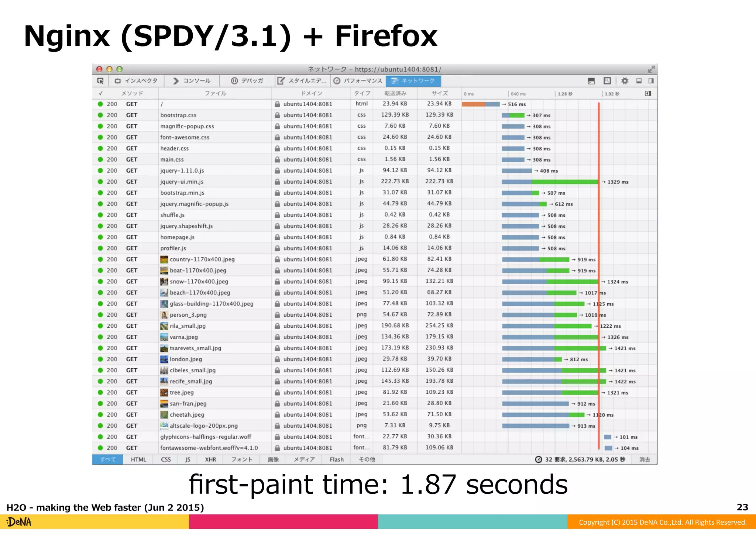Select the glyphicons-halflings-regular.woff request
Image resolution: width=756 pixels, height=534 pixels.
pos(374,437)
